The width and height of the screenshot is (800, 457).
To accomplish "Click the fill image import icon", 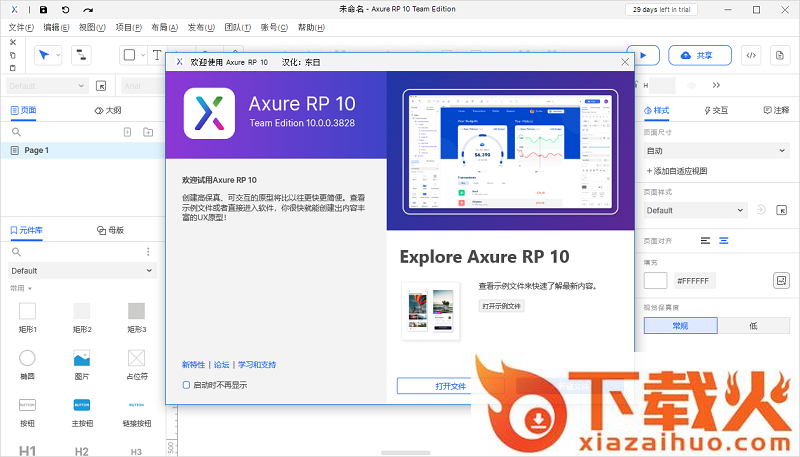I will pyautogui.click(x=781, y=281).
